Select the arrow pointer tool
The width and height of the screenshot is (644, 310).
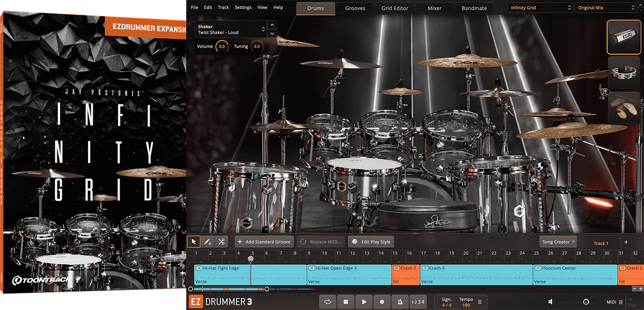coord(194,242)
